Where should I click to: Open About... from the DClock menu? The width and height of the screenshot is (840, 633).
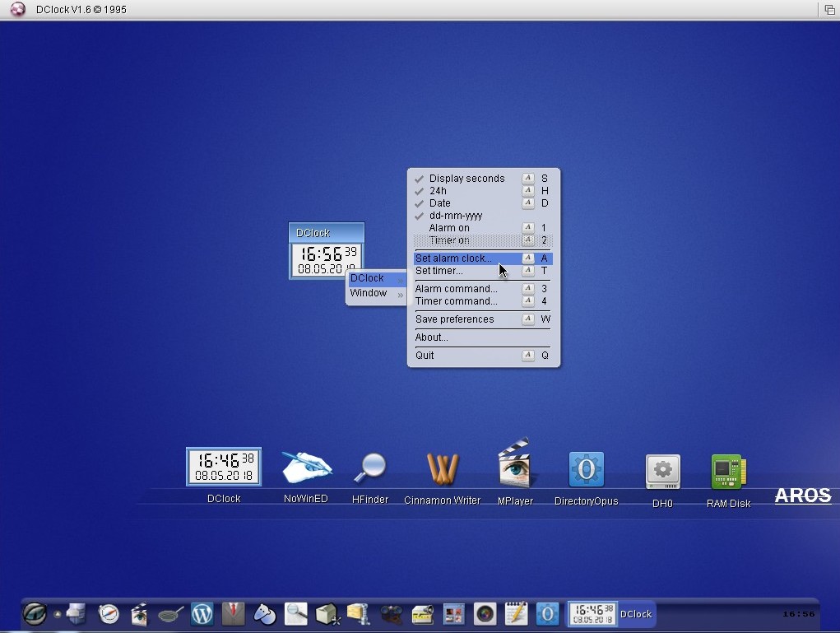pyautogui.click(x=432, y=337)
